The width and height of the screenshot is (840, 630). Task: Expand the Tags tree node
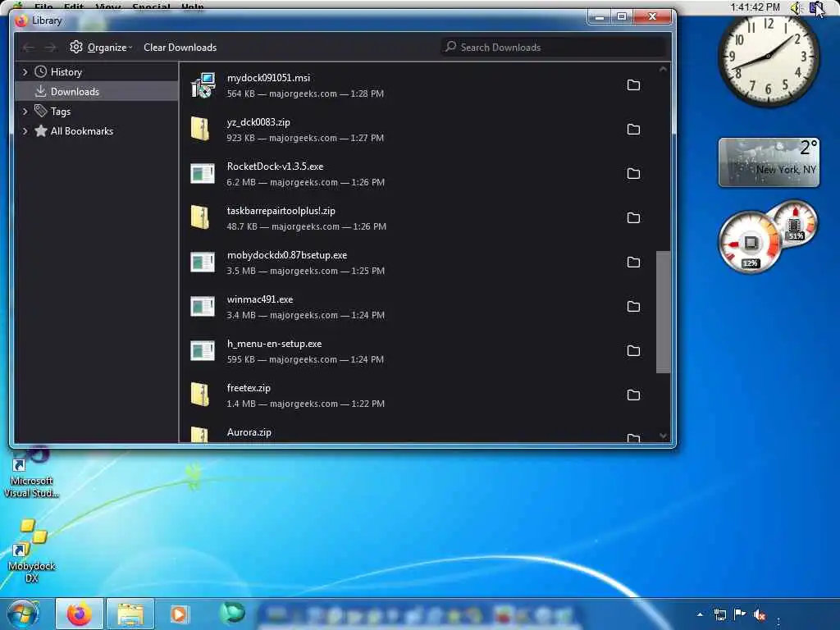25,112
